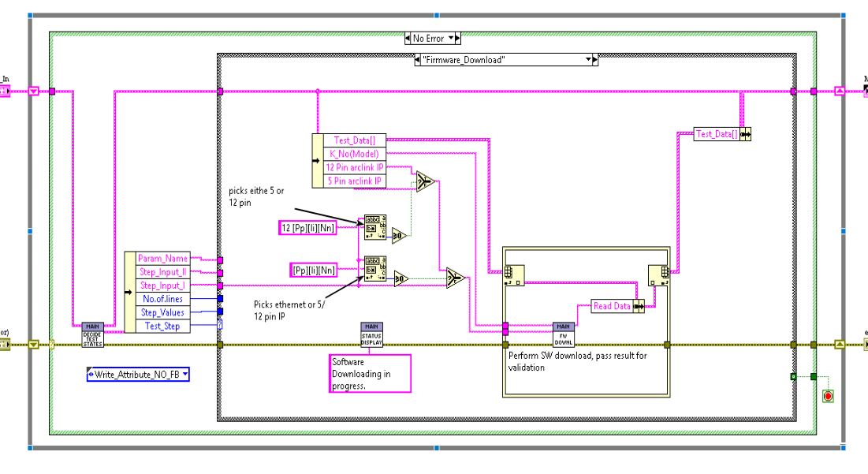
Task: Click the Index Array node inside the sequence frame
Action: pos(514,275)
